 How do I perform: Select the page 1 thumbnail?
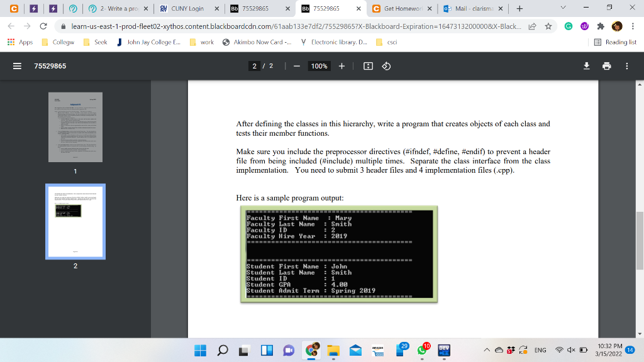(75, 126)
